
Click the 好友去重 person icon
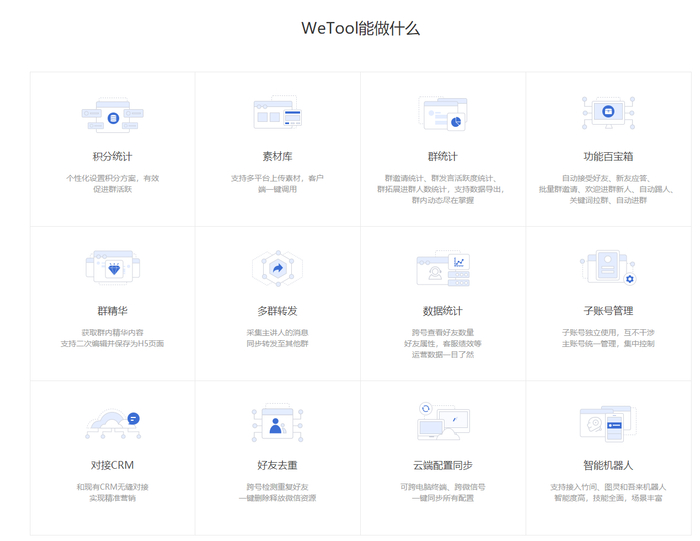pyautogui.click(x=278, y=423)
